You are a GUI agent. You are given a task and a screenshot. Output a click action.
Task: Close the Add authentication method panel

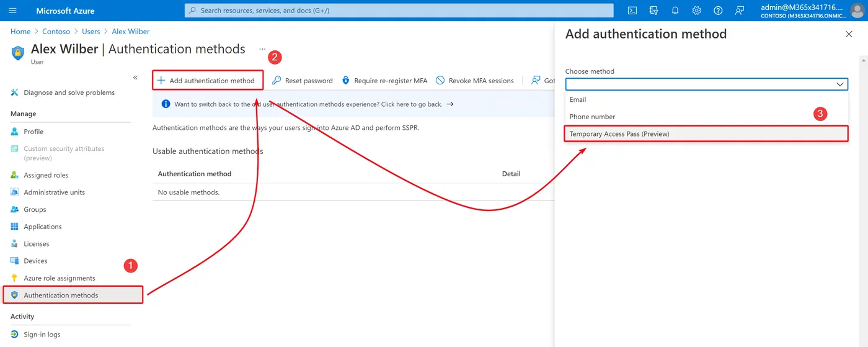click(x=849, y=34)
